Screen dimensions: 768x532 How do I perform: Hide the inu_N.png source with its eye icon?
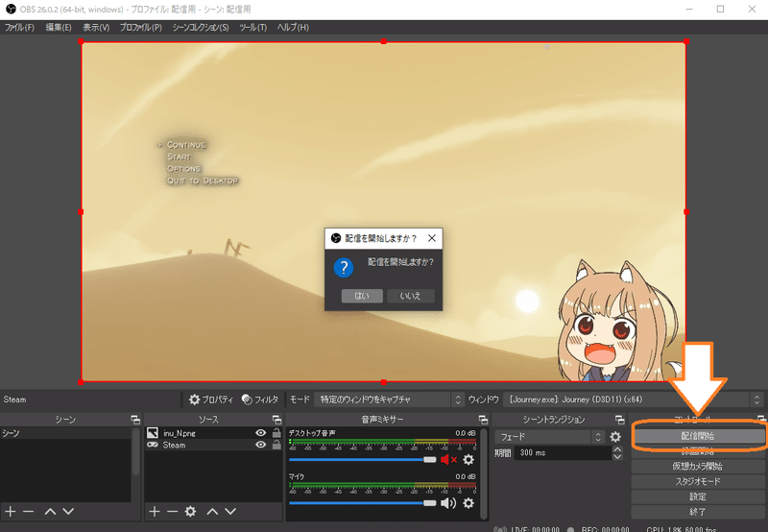[x=261, y=433]
